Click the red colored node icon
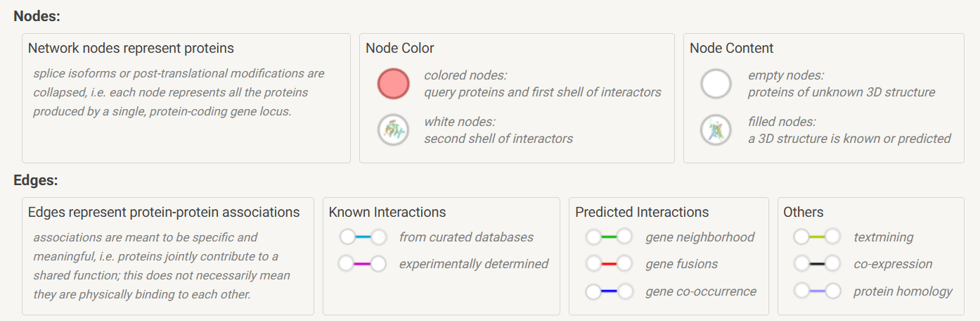The height and width of the screenshot is (321, 980). (x=393, y=84)
